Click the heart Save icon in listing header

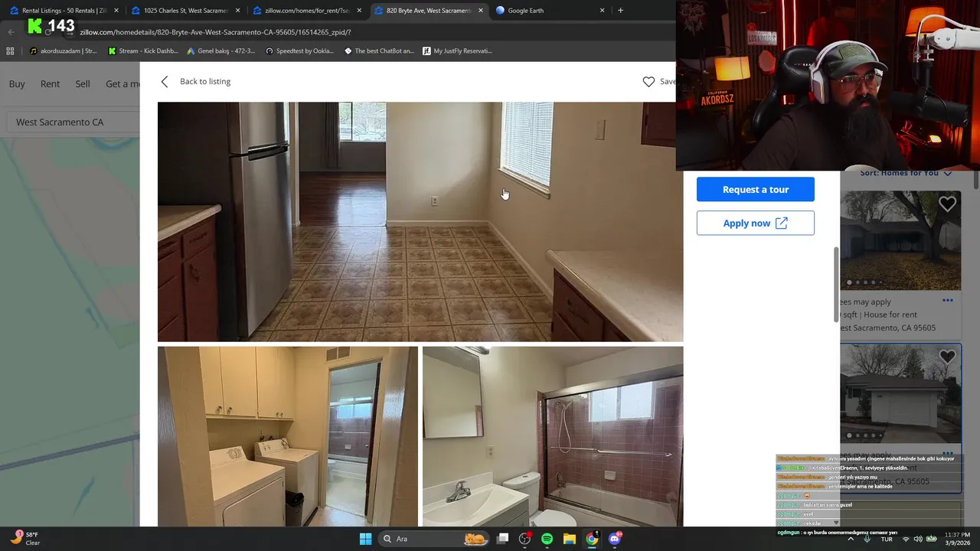648,82
